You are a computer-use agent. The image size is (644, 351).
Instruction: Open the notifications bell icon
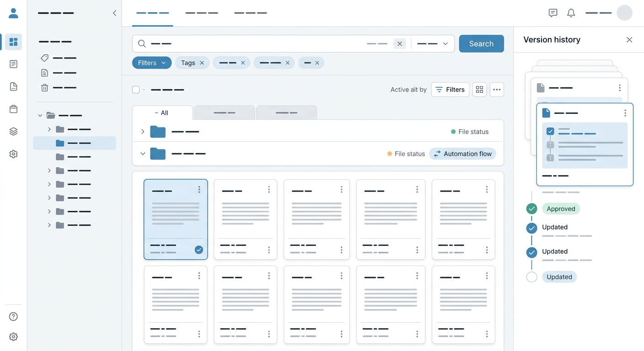click(x=571, y=13)
